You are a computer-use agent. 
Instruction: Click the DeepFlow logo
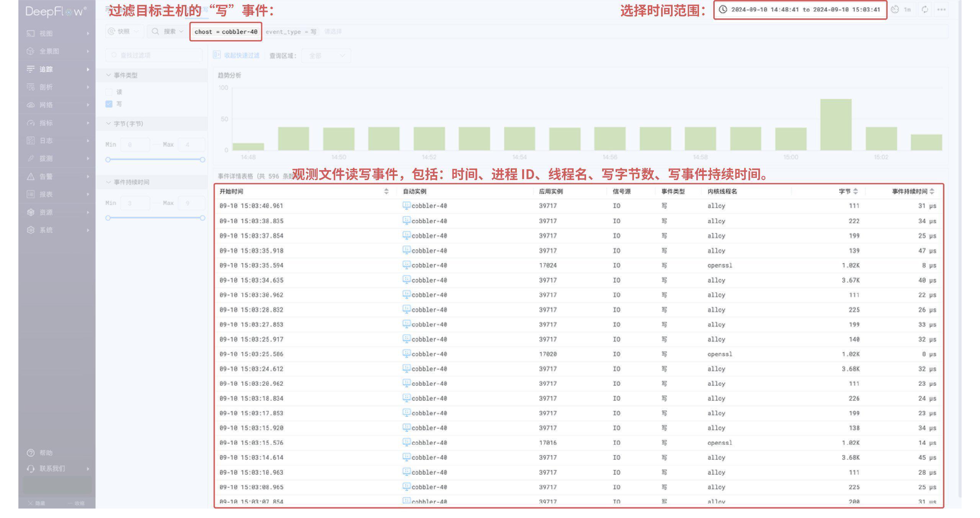pyautogui.click(x=56, y=11)
